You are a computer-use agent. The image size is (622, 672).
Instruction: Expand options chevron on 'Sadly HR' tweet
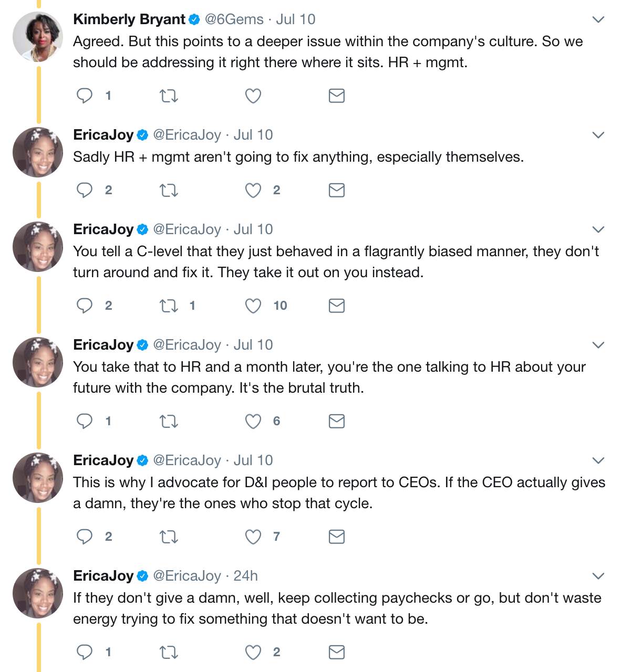pos(598,135)
